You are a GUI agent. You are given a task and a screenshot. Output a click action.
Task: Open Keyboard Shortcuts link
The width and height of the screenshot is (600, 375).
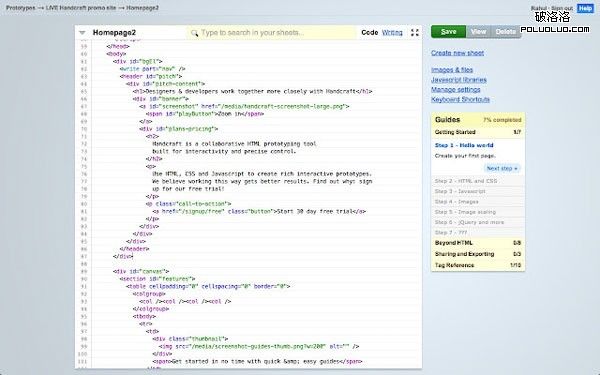point(460,99)
